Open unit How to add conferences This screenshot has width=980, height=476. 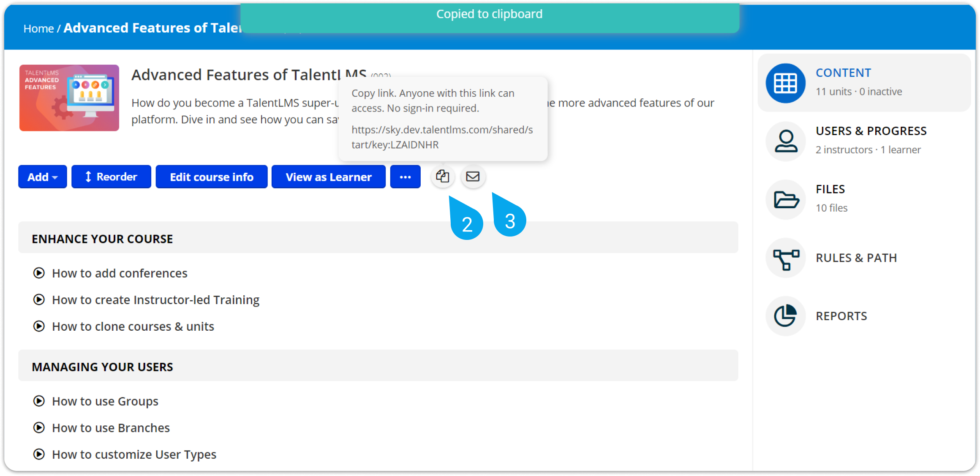[120, 273]
